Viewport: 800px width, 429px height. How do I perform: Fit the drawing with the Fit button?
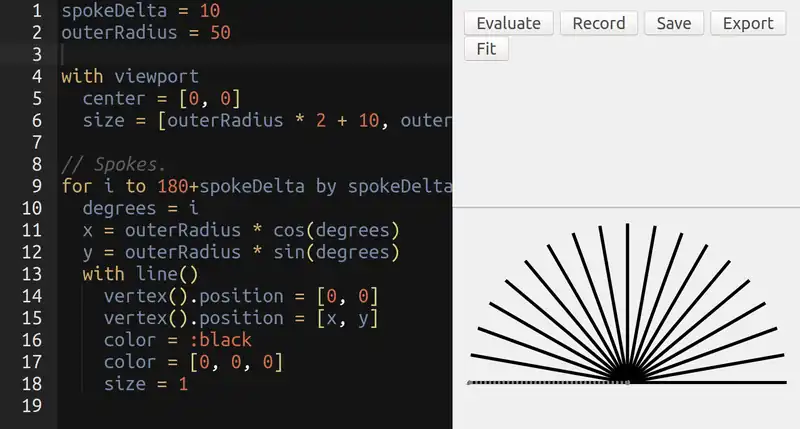[x=486, y=48]
